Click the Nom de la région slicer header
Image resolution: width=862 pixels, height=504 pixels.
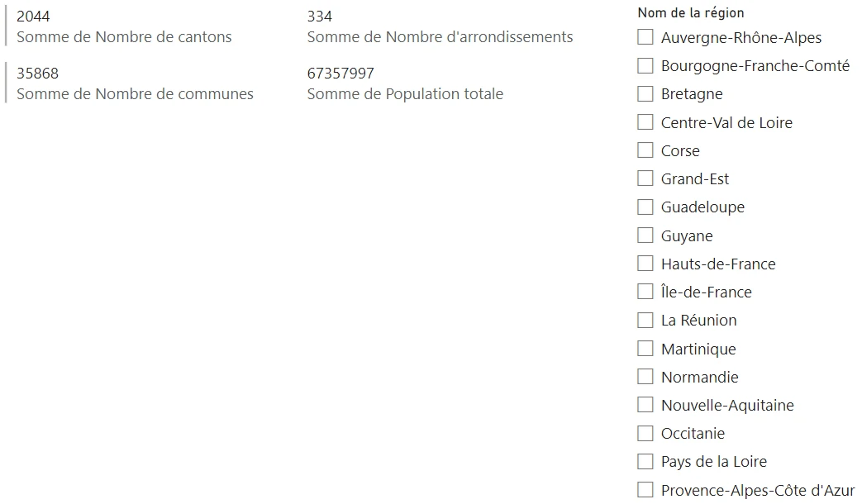(x=691, y=13)
